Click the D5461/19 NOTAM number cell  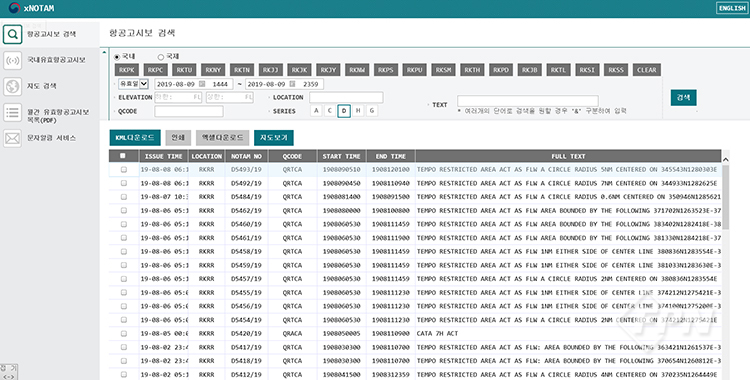[246, 238]
